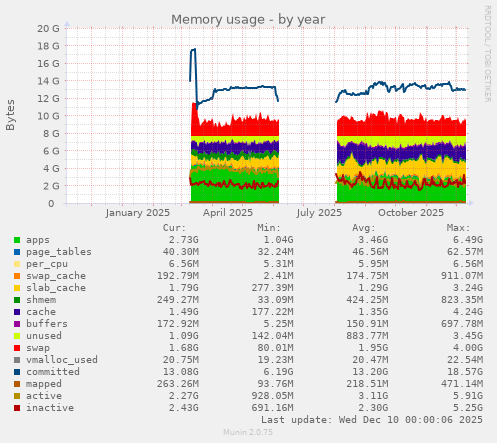Click the per_cpu pale yellow legend swatch
This screenshot has width=497, height=443.
tap(17, 264)
